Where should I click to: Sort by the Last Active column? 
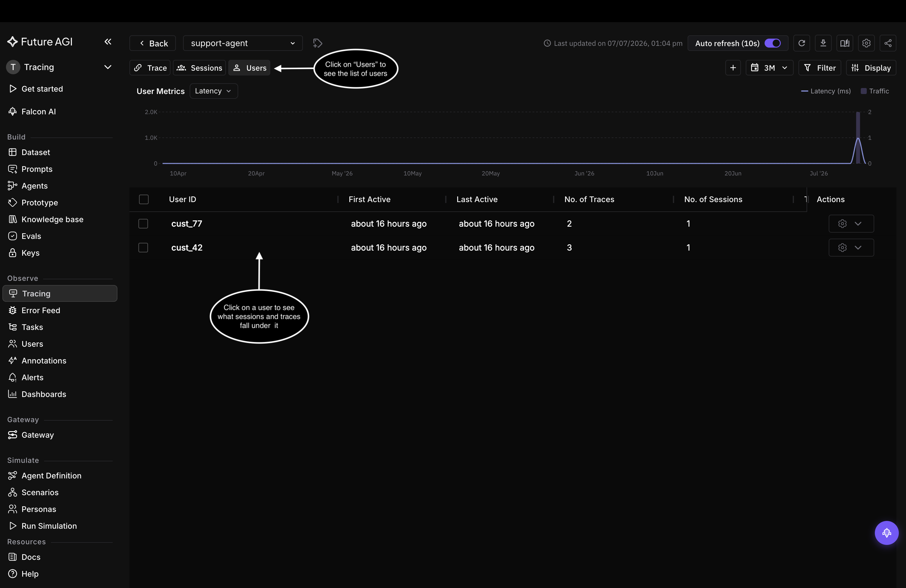tap(477, 199)
